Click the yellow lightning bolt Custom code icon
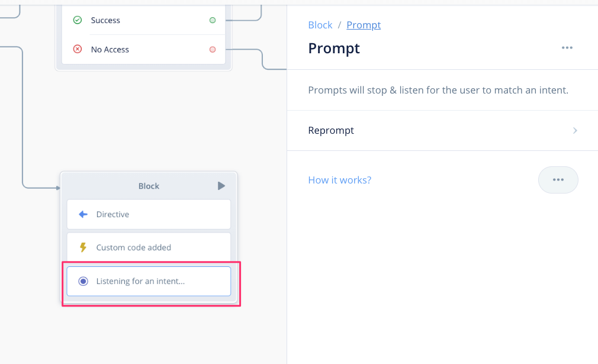The image size is (598, 364). coord(83,247)
